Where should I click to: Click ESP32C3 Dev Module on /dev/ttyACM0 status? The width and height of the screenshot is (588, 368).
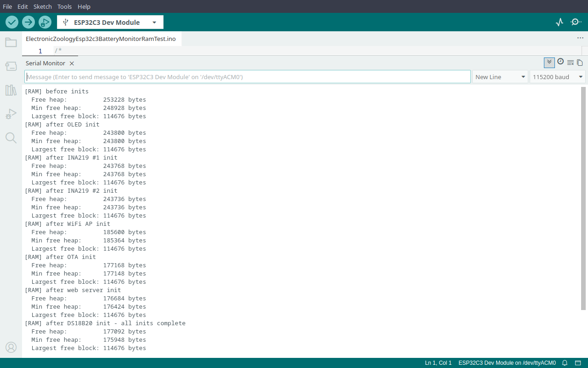[507, 363]
